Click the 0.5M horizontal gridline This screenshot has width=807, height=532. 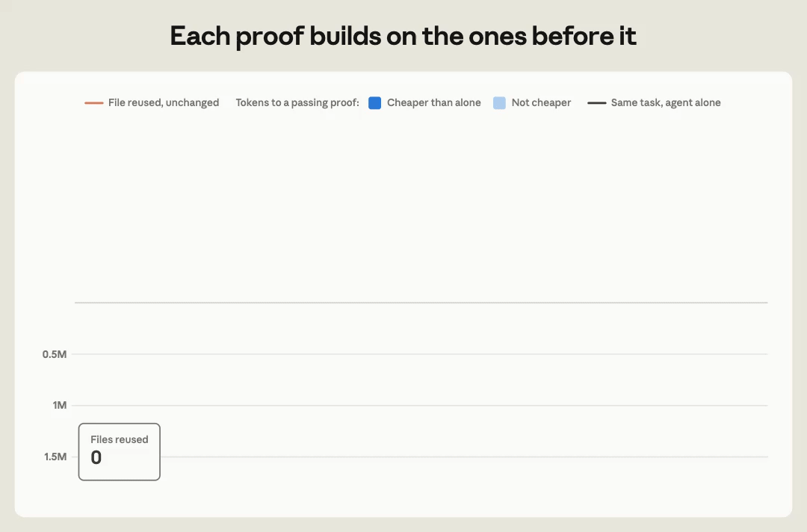[x=419, y=354]
